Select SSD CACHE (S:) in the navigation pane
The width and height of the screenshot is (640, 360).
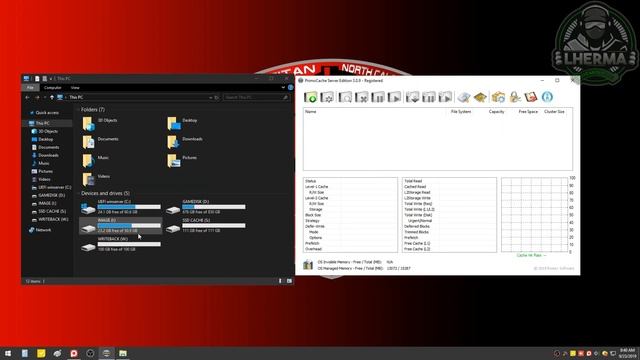tap(52, 211)
